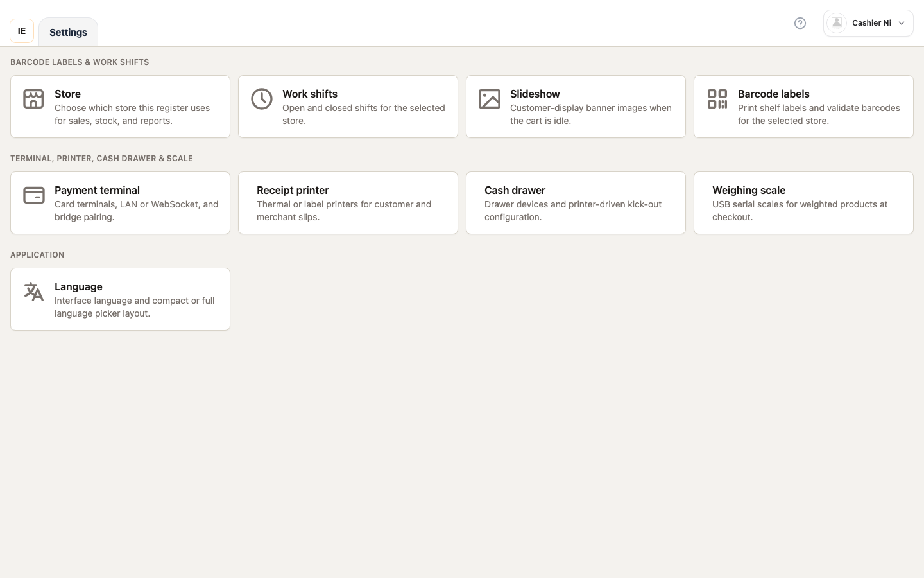Open help via the question mark icon
Image resolution: width=924 pixels, height=578 pixels.
[x=800, y=23]
